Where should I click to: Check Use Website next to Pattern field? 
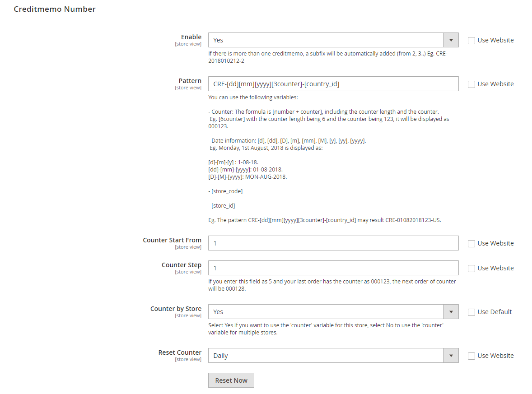471,84
